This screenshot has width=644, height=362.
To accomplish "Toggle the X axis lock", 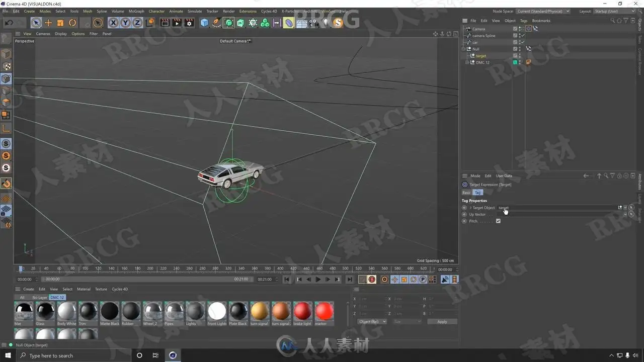I will (113, 23).
